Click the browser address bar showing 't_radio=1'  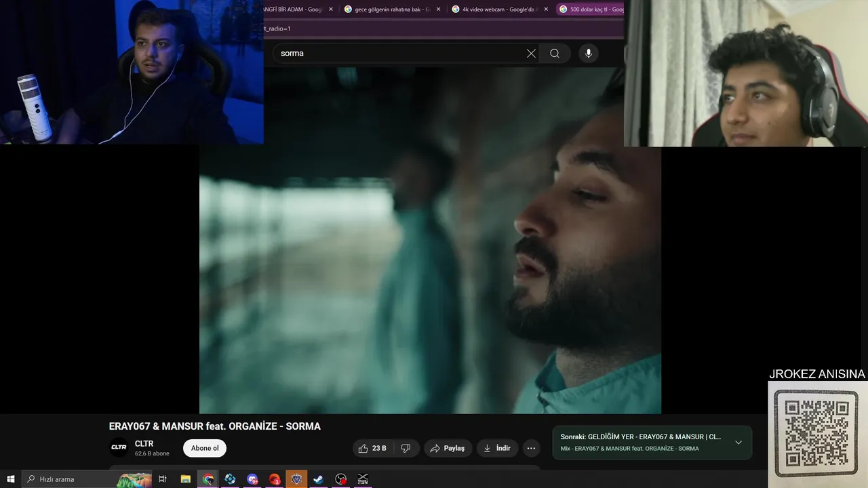click(x=443, y=28)
